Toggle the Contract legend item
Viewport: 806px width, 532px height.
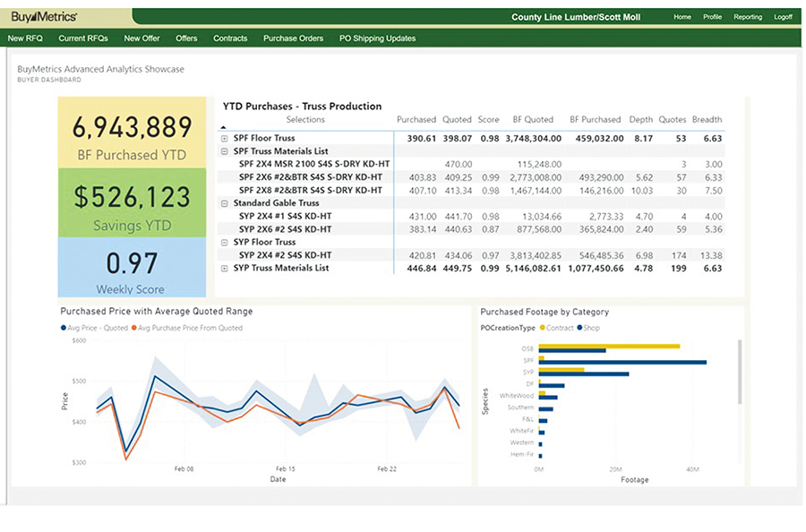541,328
